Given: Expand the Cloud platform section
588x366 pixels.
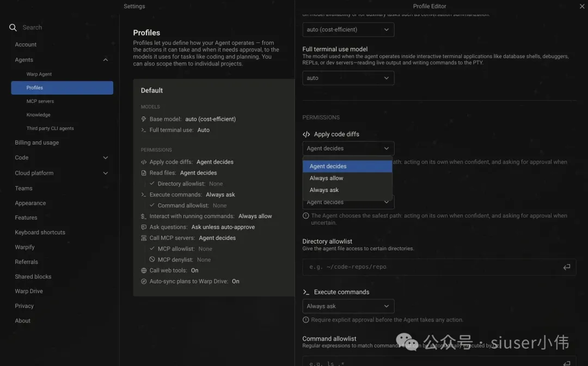Looking at the screenshot, I should (x=106, y=173).
